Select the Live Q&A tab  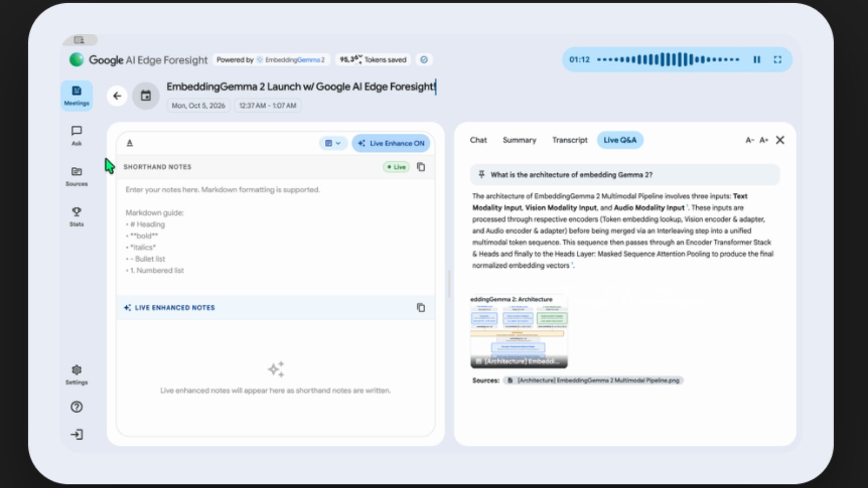(x=620, y=140)
